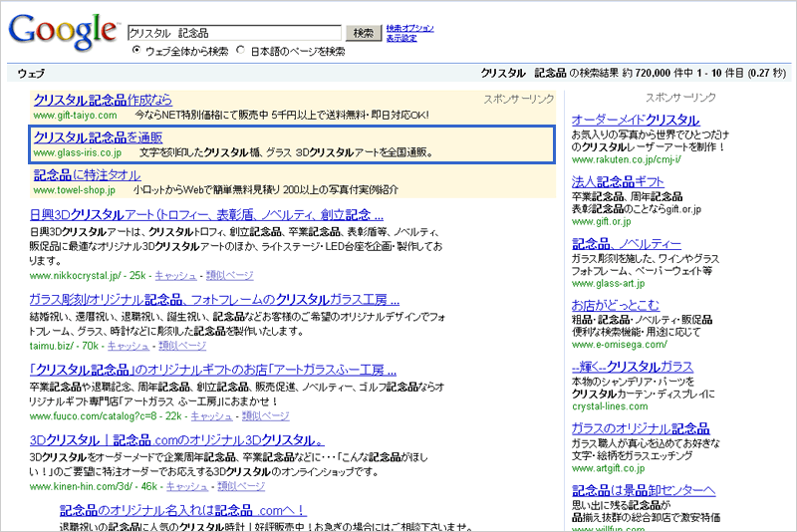Open 3Dクリスタル｜記念品.com result title

point(176,439)
